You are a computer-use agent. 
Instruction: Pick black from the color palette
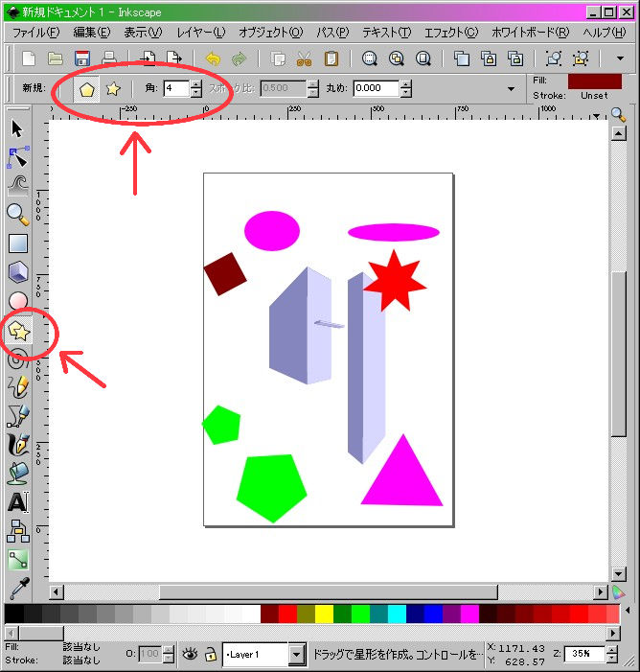click(14, 614)
